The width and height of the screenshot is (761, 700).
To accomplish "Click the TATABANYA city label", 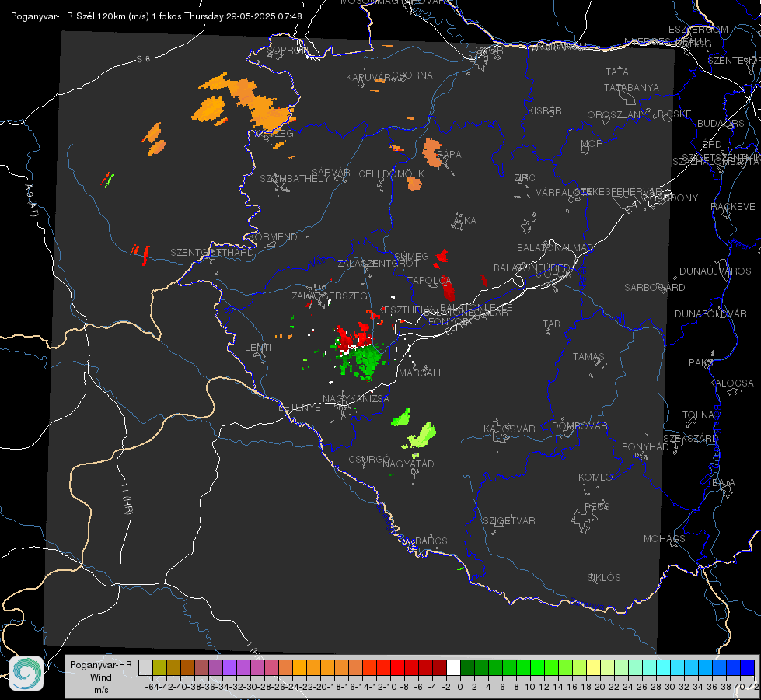I will (631, 87).
